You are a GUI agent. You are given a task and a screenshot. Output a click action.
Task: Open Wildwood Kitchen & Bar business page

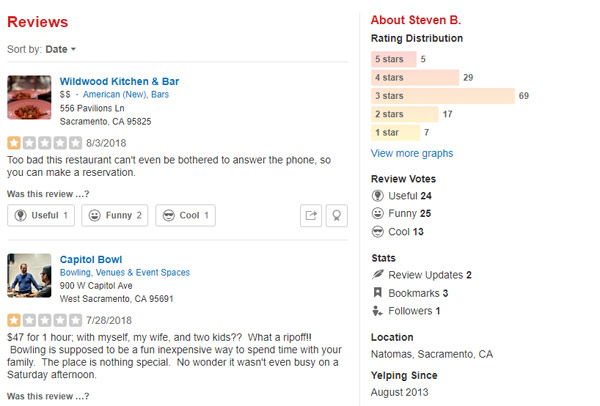coord(119,80)
